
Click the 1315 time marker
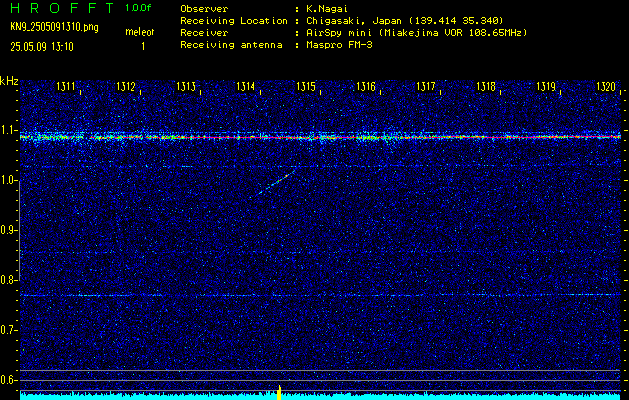click(x=306, y=86)
